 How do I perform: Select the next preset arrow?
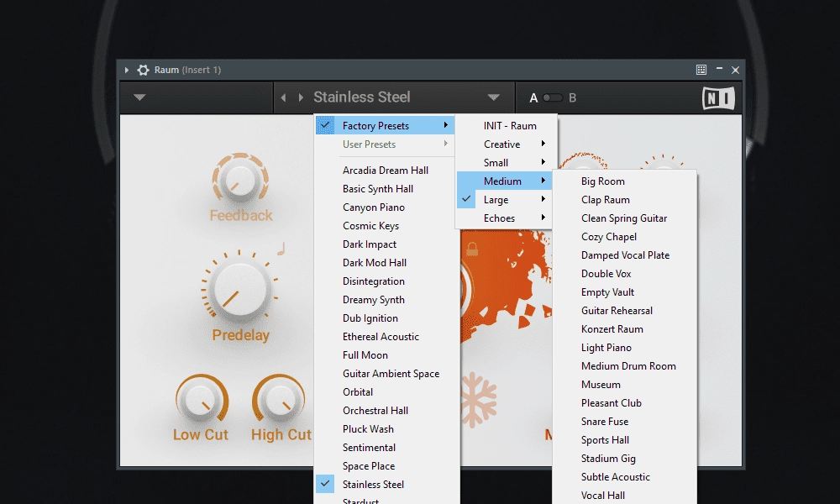point(301,97)
